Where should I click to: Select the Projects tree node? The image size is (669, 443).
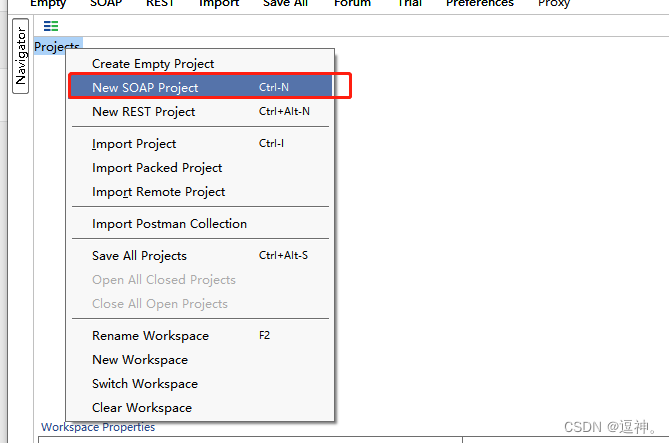57,46
